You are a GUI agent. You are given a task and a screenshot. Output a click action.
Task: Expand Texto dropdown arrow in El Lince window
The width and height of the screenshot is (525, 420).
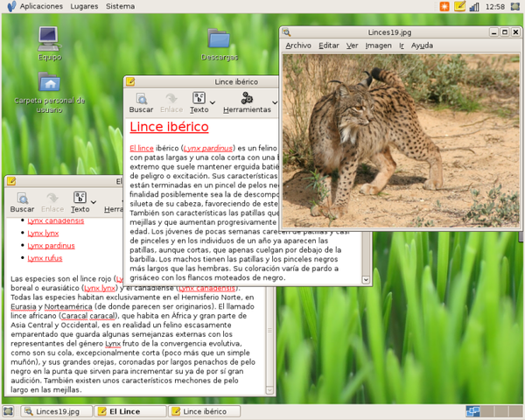[x=94, y=202]
